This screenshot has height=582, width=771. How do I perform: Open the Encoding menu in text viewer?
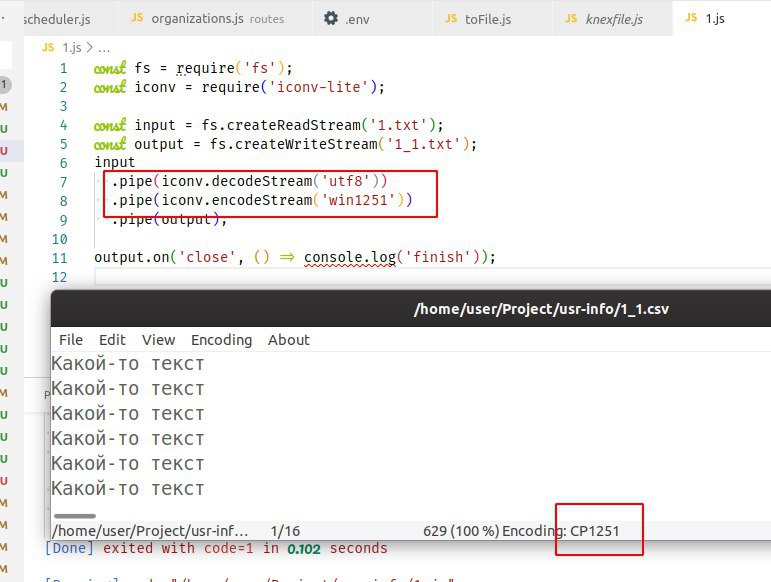(x=221, y=340)
